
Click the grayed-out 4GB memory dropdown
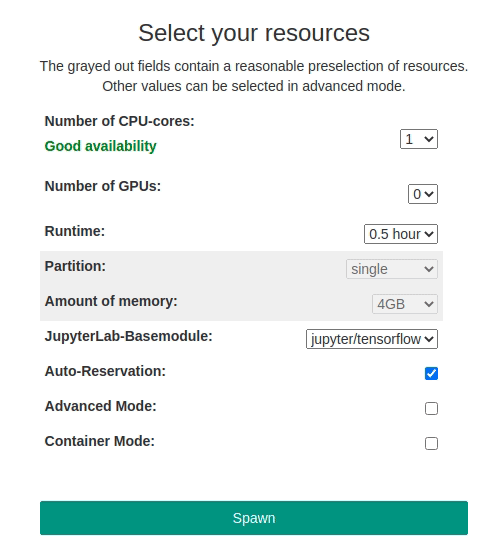pyautogui.click(x=405, y=304)
